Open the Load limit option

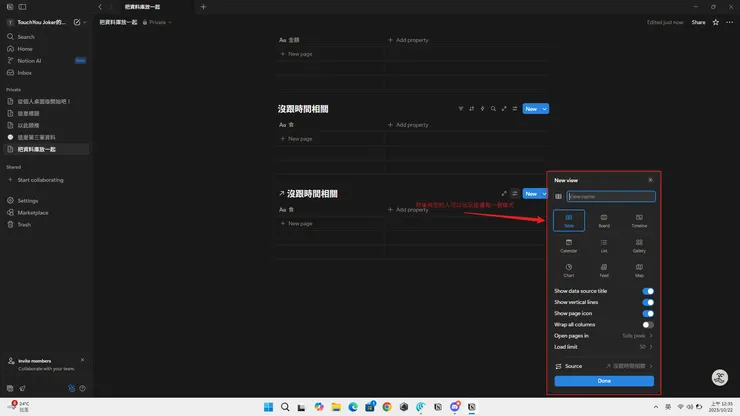[604, 347]
